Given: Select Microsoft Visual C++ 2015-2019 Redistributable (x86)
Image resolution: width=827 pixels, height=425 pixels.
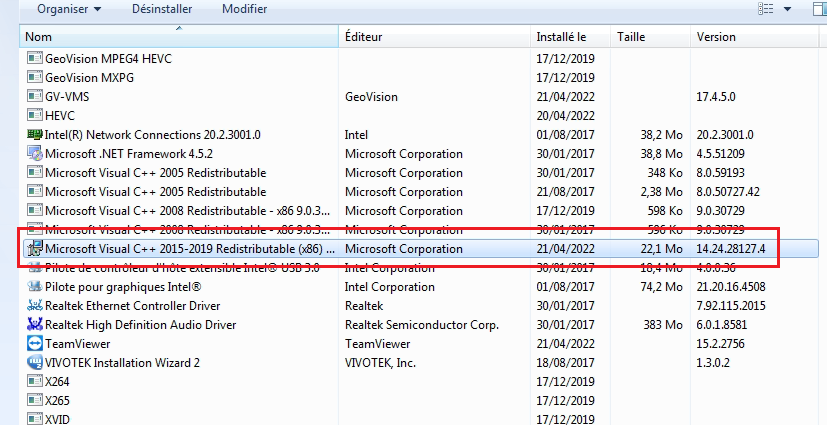Looking at the screenshot, I should point(190,248).
